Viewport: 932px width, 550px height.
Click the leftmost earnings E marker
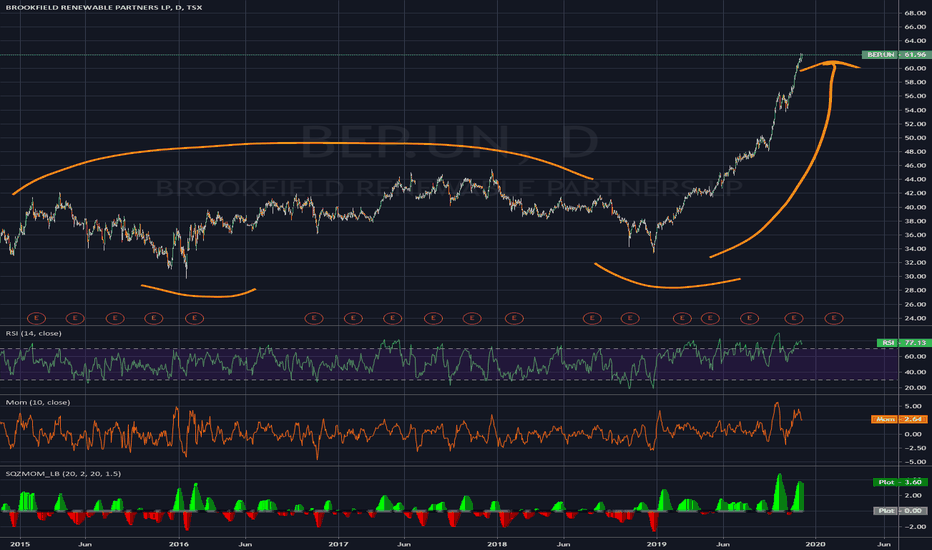(x=36, y=318)
